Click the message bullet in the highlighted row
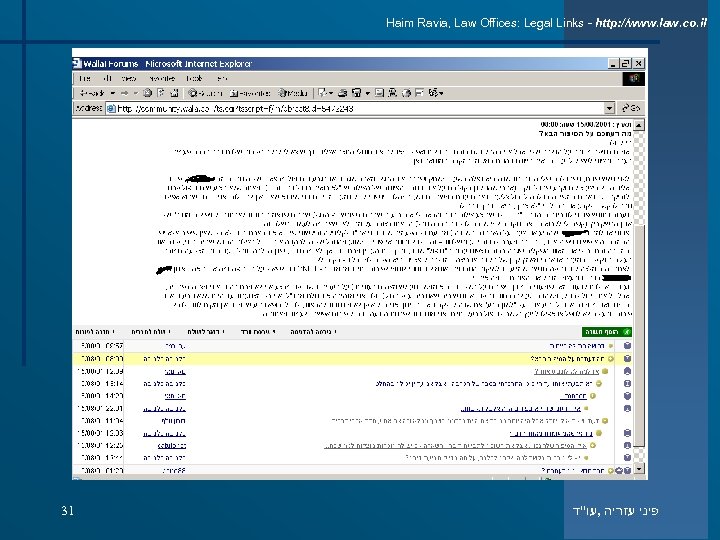 click(611, 359)
